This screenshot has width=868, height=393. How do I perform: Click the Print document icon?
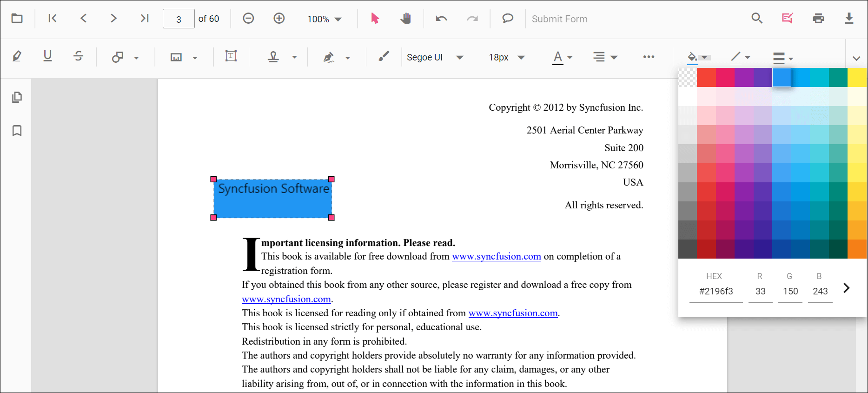tap(818, 19)
